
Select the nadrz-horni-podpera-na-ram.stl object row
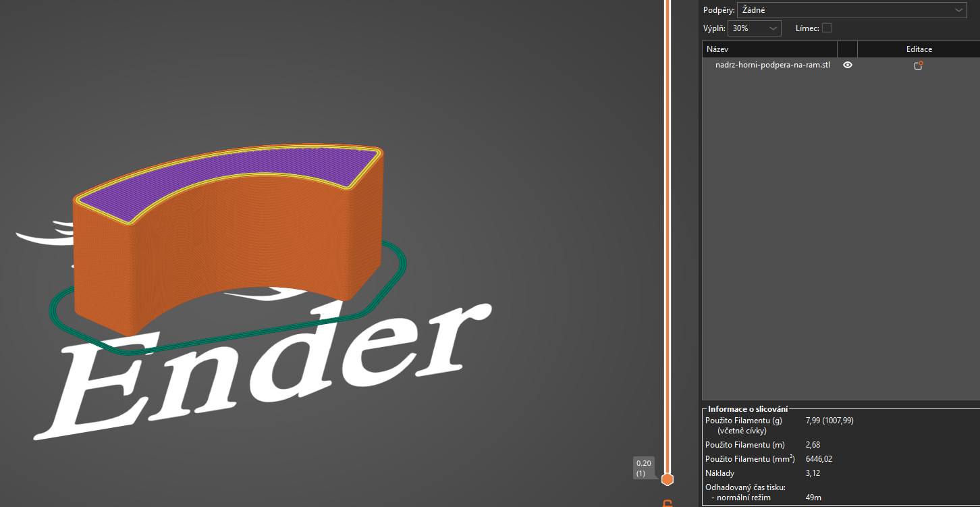(x=841, y=65)
